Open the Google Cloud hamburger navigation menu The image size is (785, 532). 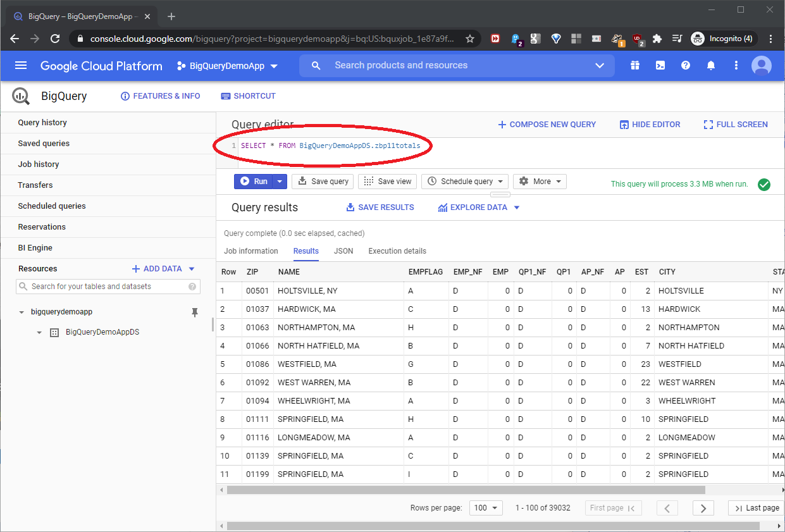pos(21,66)
